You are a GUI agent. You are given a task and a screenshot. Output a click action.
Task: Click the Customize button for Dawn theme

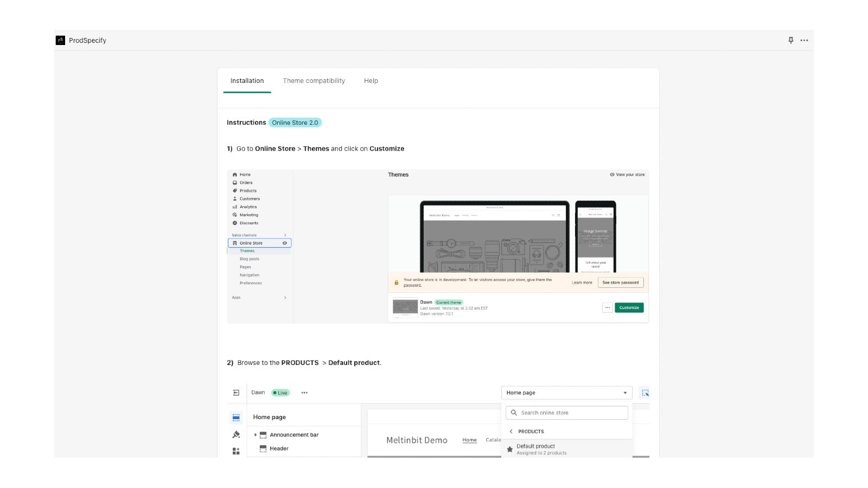coord(629,307)
